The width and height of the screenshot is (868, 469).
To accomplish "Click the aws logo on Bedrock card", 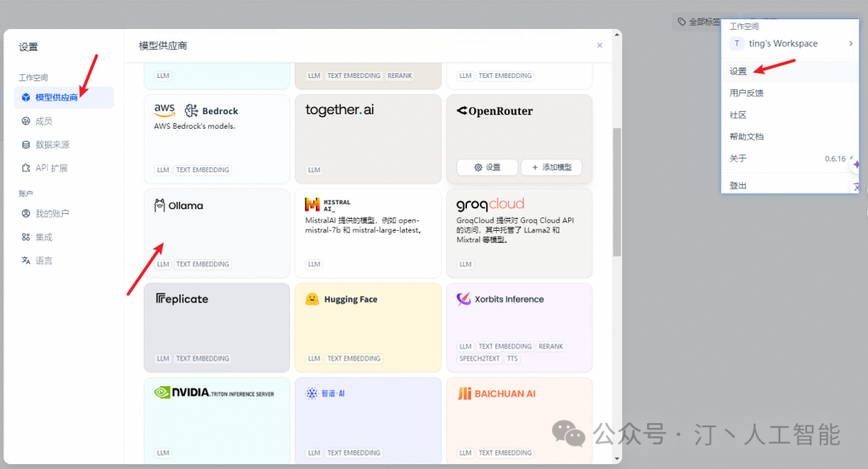I will point(165,110).
